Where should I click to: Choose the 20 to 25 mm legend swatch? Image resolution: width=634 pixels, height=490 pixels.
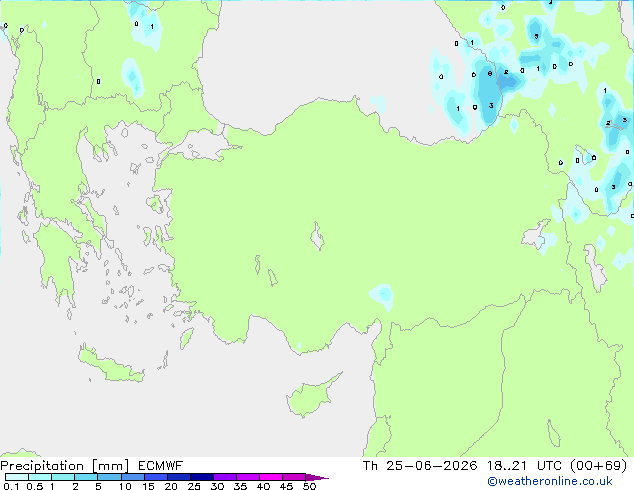[x=178, y=477]
